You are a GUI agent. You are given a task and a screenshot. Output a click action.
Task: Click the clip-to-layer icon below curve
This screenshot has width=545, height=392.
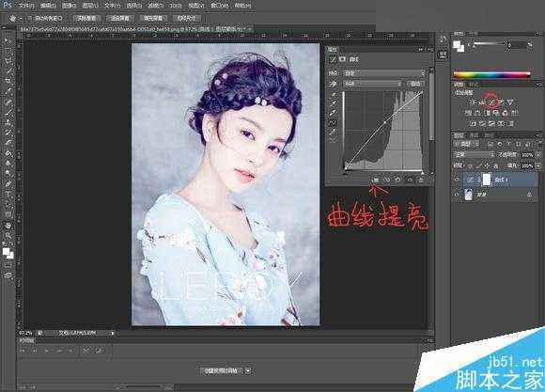(x=375, y=180)
